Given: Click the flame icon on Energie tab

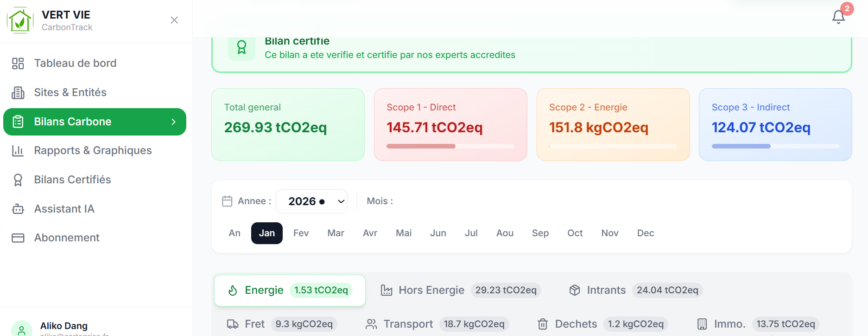Looking at the screenshot, I should (233, 291).
